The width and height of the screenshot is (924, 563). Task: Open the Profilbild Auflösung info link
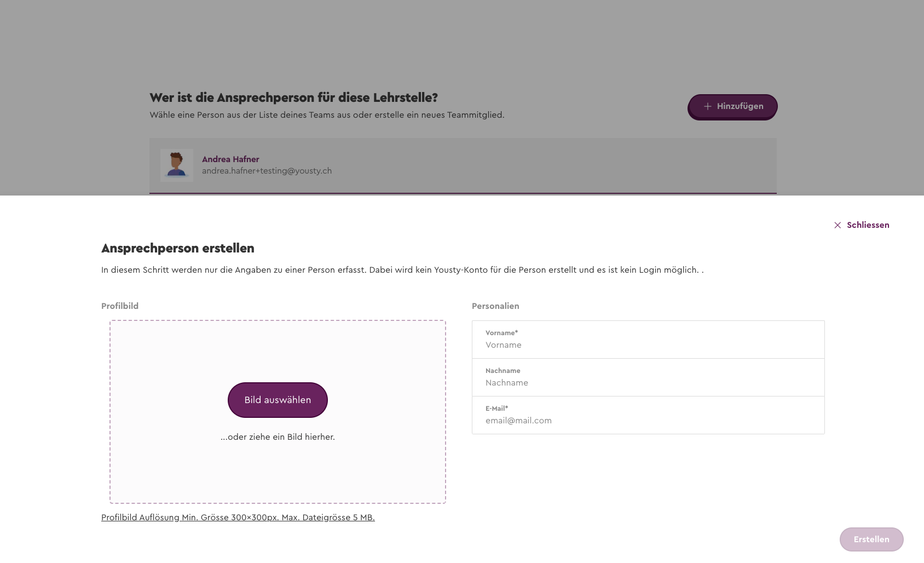pyautogui.click(x=238, y=518)
